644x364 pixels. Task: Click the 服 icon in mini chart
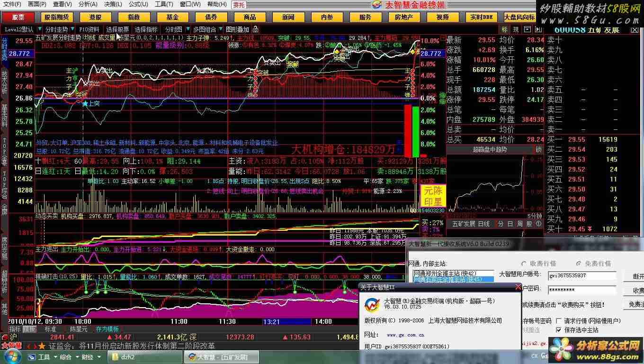pyautogui.click(x=529, y=224)
